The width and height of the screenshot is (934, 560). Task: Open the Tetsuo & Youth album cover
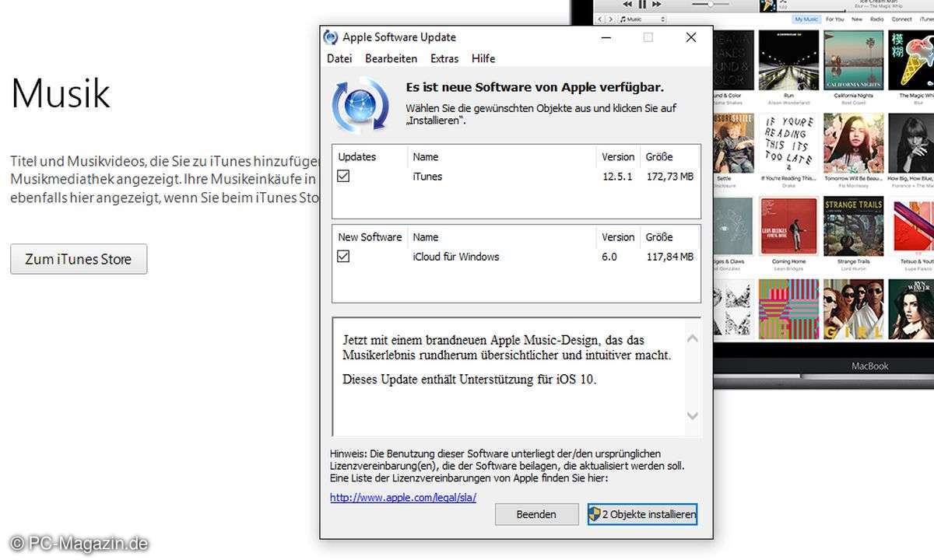[x=911, y=226]
